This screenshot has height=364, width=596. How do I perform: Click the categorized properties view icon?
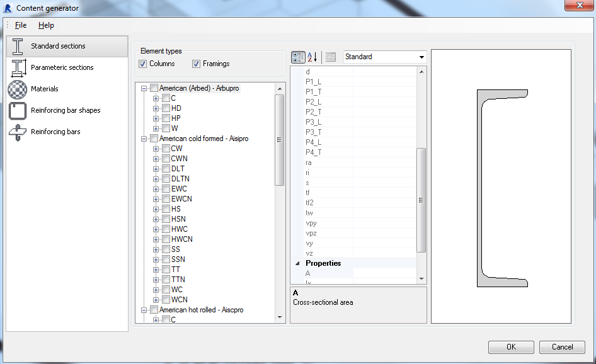coord(297,57)
